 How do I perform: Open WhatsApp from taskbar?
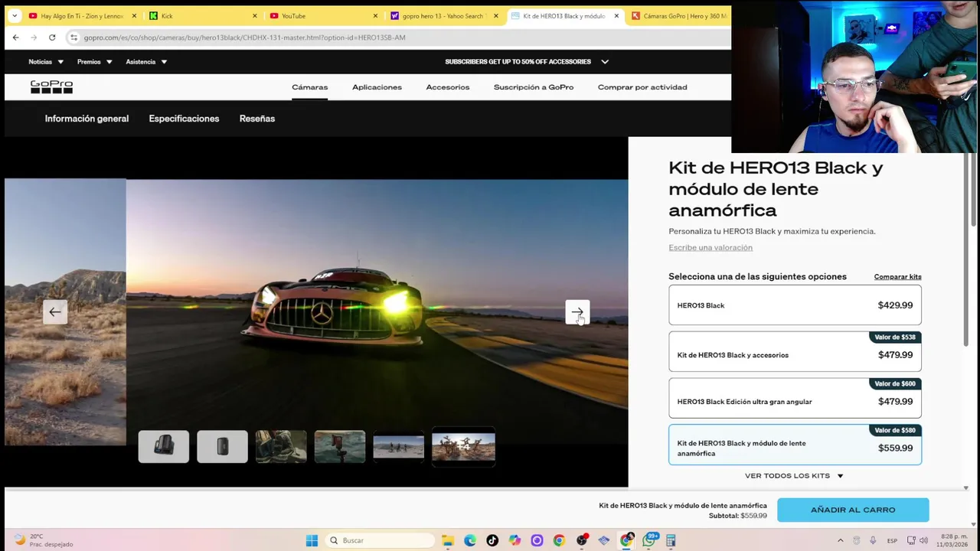pos(649,540)
